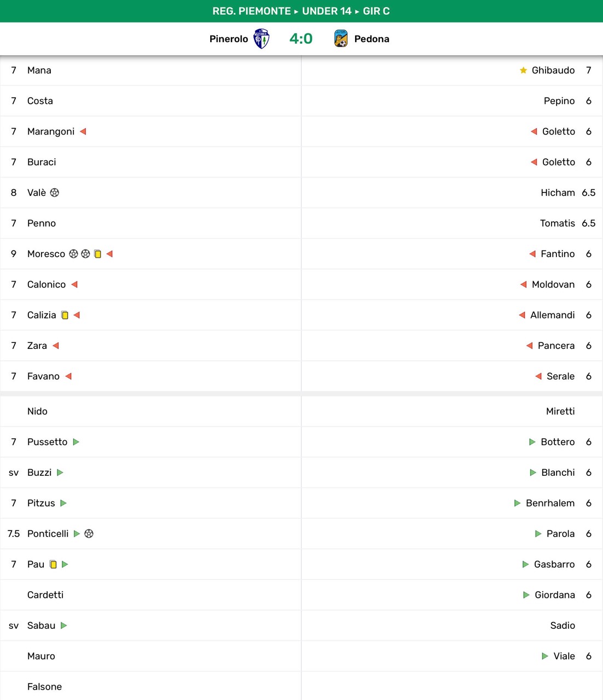Click the goal ball icon beside Valè
The width and height of the screenshot is (603, 700).
(55, 192)
